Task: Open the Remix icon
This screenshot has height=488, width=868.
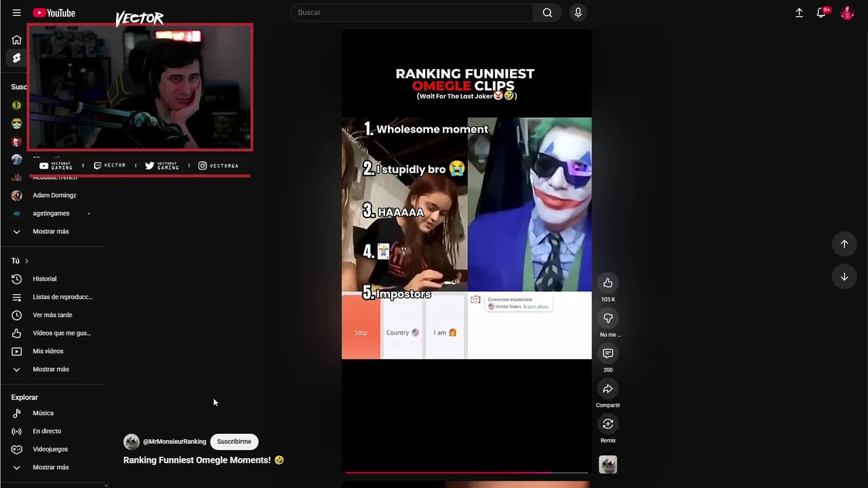Action: tap(608, 424)
